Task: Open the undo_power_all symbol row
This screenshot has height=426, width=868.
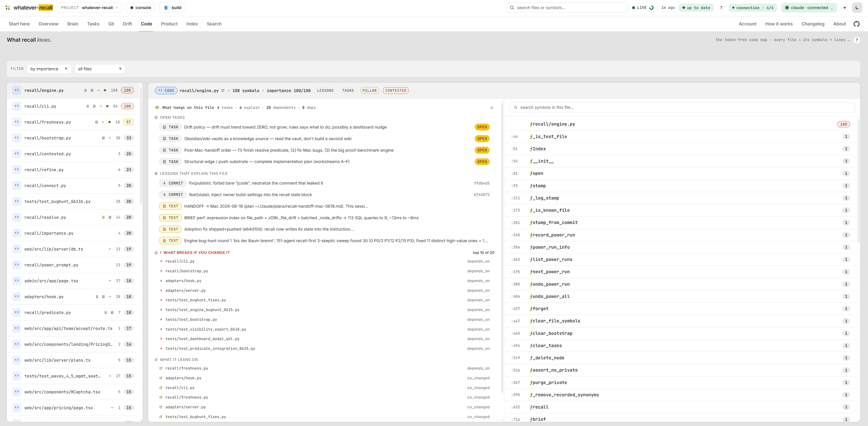Action: pyautogui.click(x=681, y=297)
